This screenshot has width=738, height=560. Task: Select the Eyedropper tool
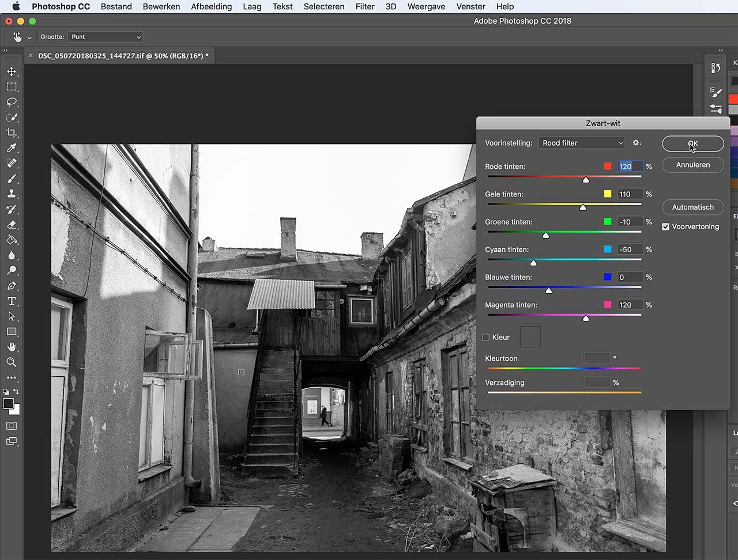(x=12, y=148)
